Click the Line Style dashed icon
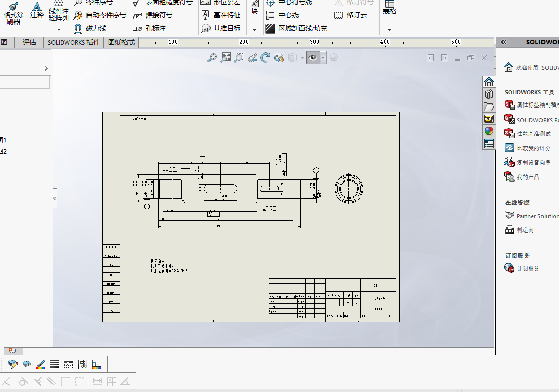The image size is (559, 392). click(68, 364)
